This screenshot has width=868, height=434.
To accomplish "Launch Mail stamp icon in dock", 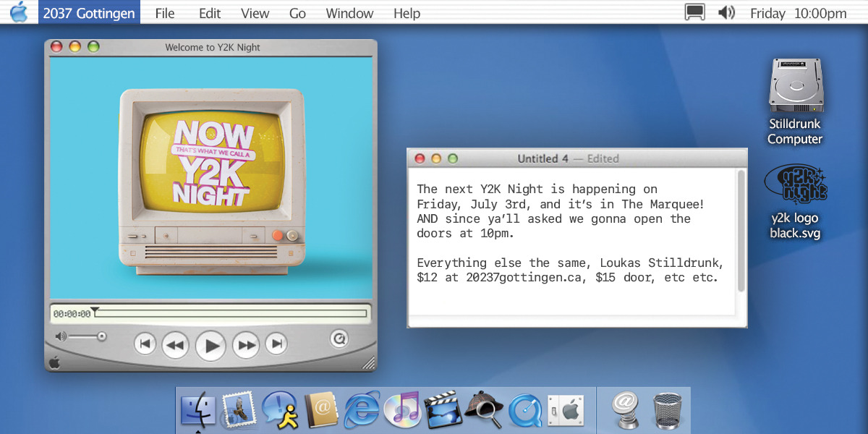I will point(238,410).
